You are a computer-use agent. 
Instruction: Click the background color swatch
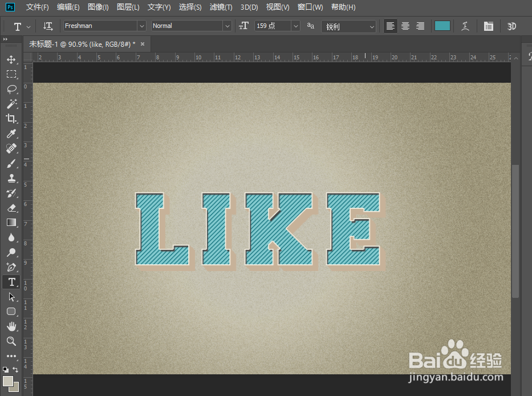[15, 388]
